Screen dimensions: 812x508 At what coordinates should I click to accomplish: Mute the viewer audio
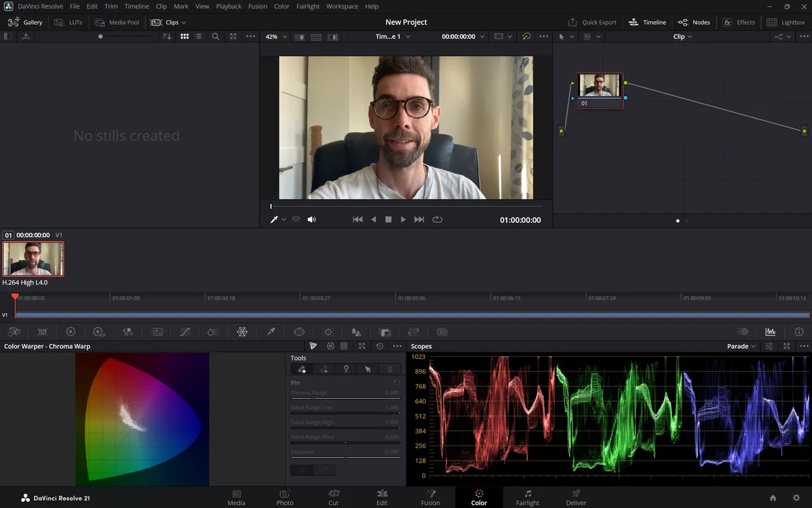click(312, 219)
